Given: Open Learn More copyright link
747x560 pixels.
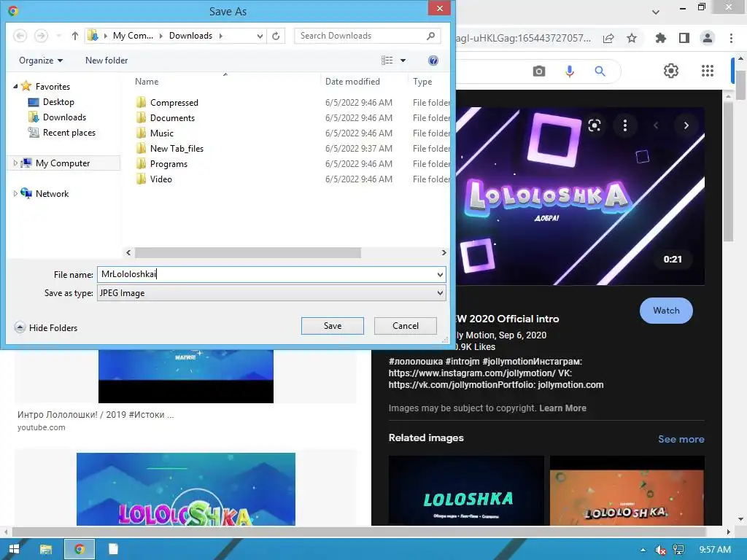Looking at the screenshot, I should point(562,408).
